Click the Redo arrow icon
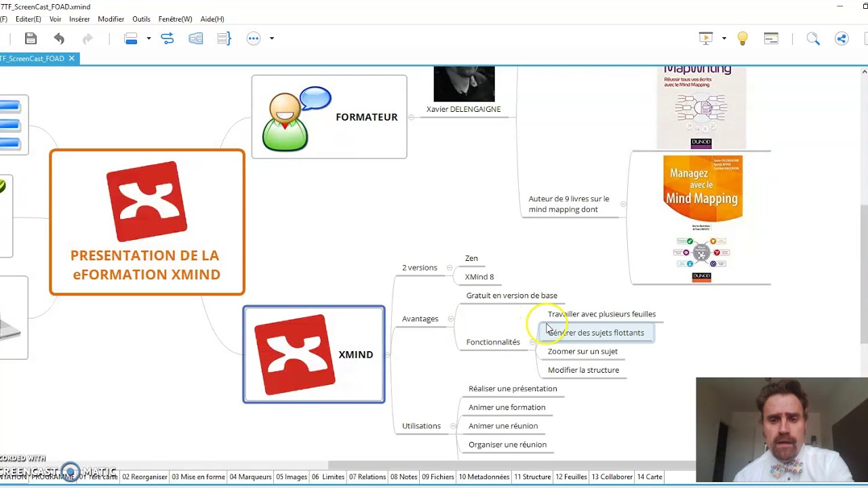Screen dimensions: 868x488 point(87,39)
